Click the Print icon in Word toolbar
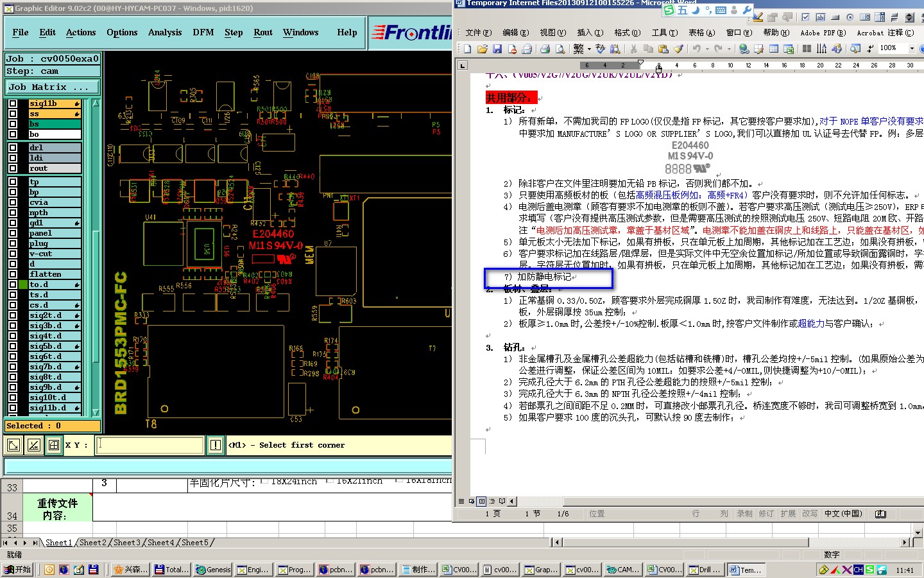This screenshot has height=578, width=924. coord(545,48)
